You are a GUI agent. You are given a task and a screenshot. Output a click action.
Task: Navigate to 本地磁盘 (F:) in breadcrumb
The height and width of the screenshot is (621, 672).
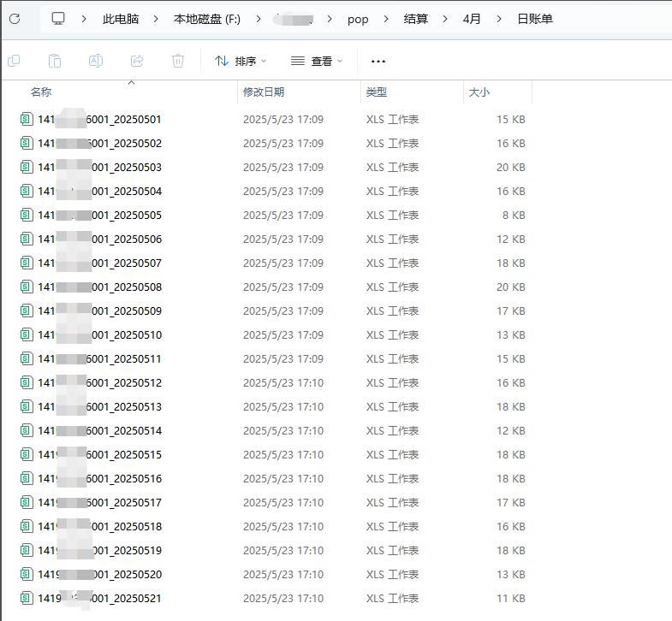tap(207, 19)
